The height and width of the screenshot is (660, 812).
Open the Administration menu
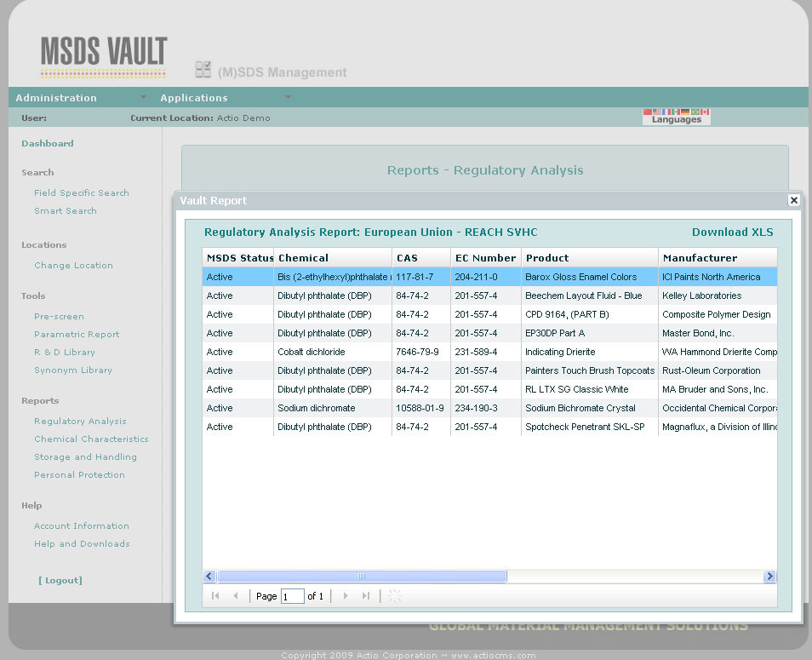[x=56, y=98]
